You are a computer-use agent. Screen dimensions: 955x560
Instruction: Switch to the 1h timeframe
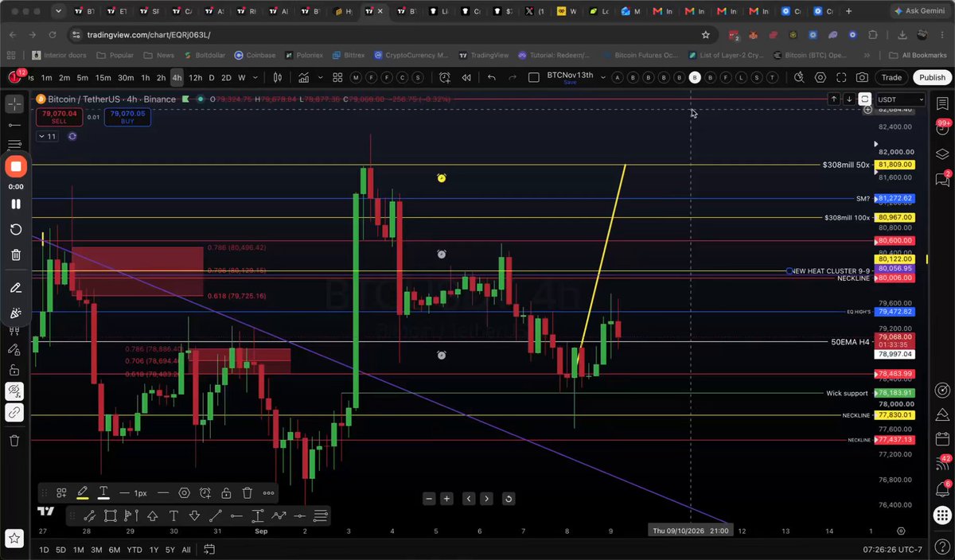(x=145, y=77)
